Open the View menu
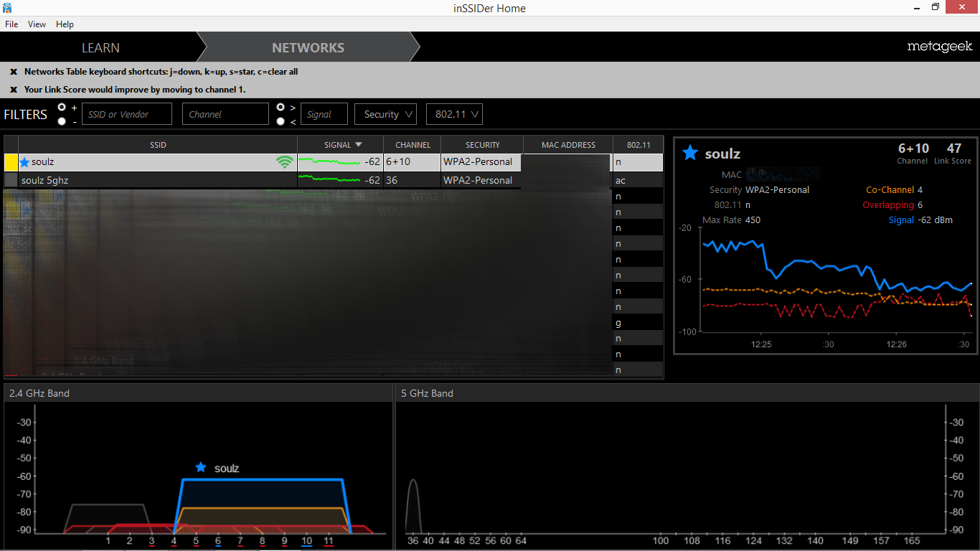Viewport: 980px width, 551px height. click(37, 24)
